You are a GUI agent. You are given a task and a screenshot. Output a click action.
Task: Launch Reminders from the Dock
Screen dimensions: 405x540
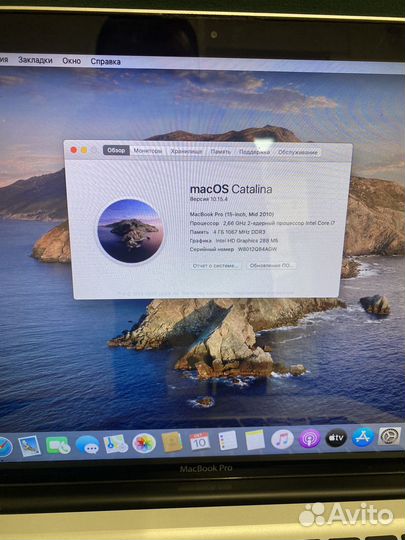point(228,440)
